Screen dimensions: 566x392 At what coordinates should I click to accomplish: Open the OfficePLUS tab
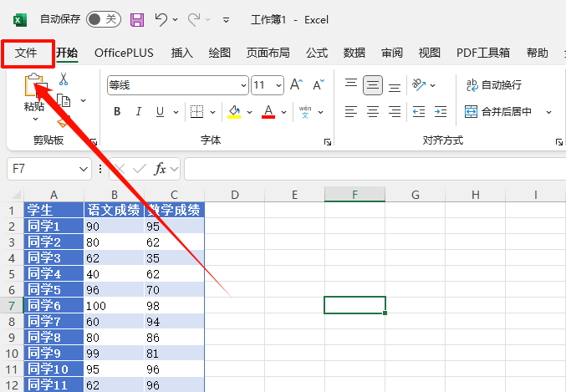pyautogui.click(x=124, y=53)
